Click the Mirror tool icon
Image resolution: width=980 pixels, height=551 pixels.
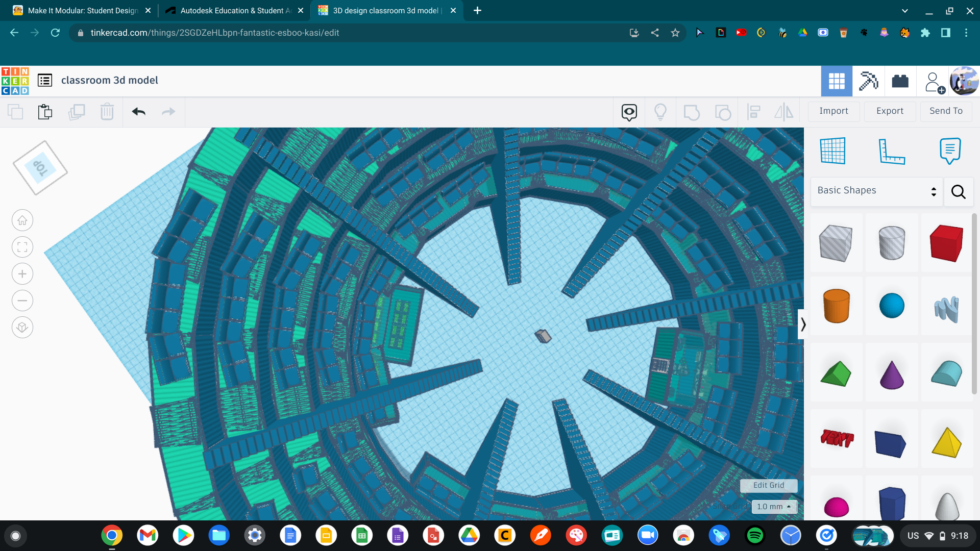click(x=784, y=112)
